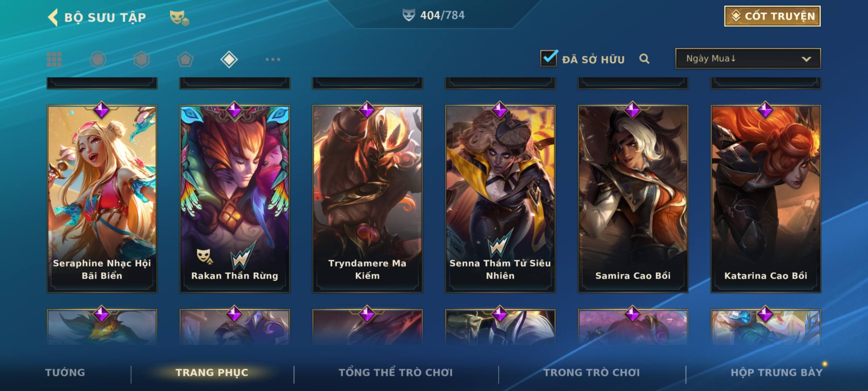Filter by the circular rarity tier icon

pos(98,59)
